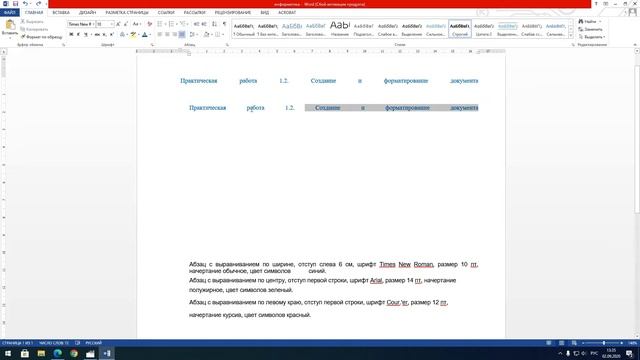Toggle Bold formatting
The height and width of the screenshot is (360, 640).
point(71,34)
